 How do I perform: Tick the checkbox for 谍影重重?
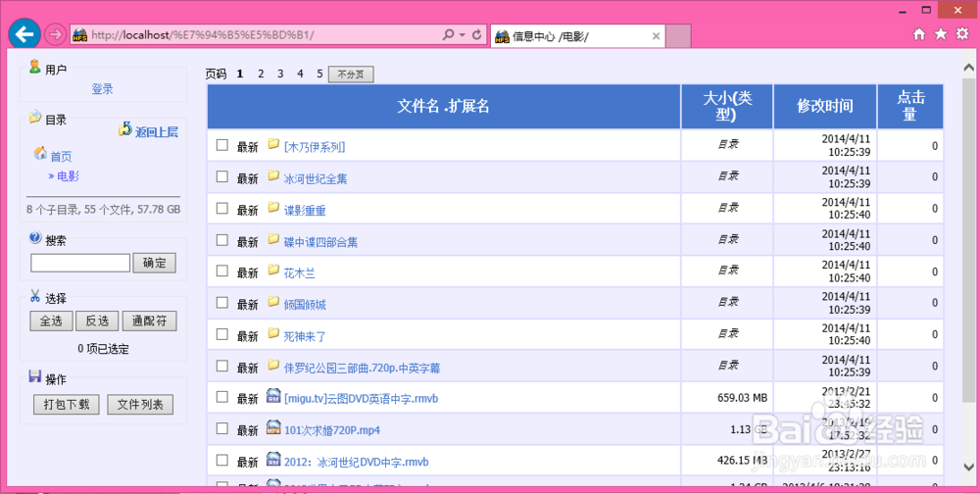pyautogui.click(x=221, y=208)
